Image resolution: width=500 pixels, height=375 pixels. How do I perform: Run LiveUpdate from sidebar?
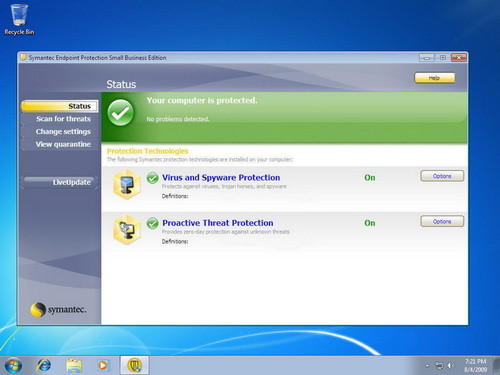[60, 182]
